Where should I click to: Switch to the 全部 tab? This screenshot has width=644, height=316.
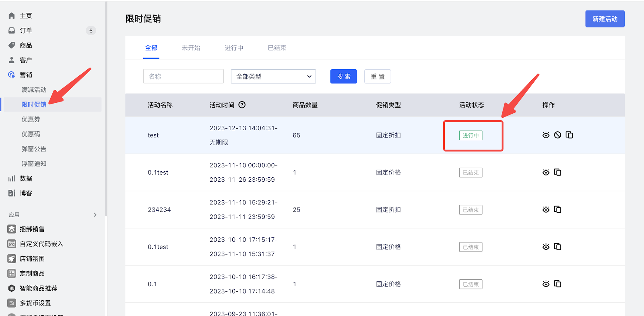tap(151, 48)
